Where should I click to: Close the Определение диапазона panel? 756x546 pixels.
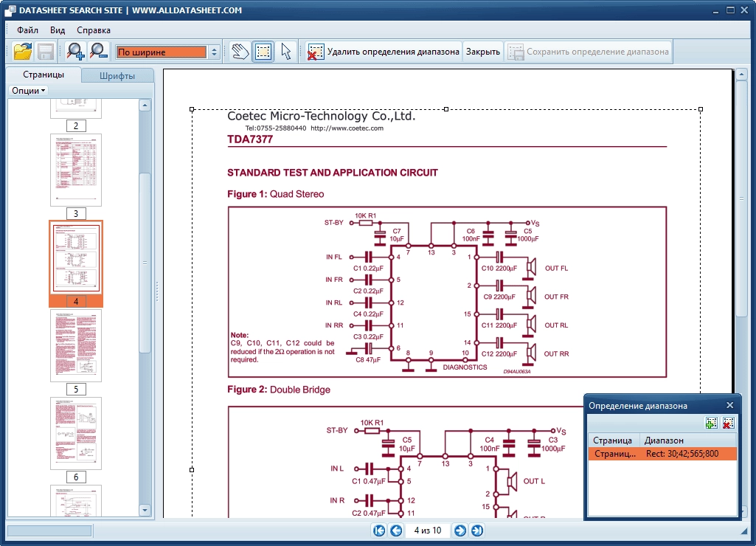730,405
